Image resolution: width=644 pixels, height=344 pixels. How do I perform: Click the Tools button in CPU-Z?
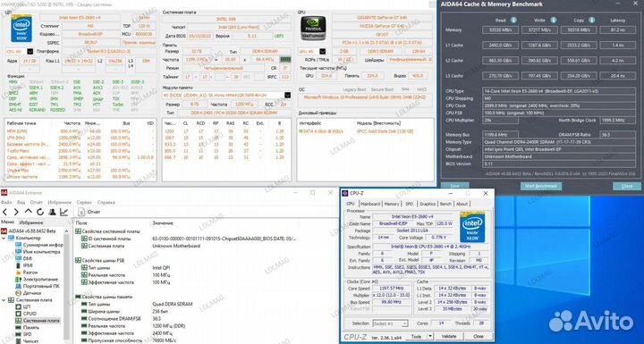tap(416, 336)
